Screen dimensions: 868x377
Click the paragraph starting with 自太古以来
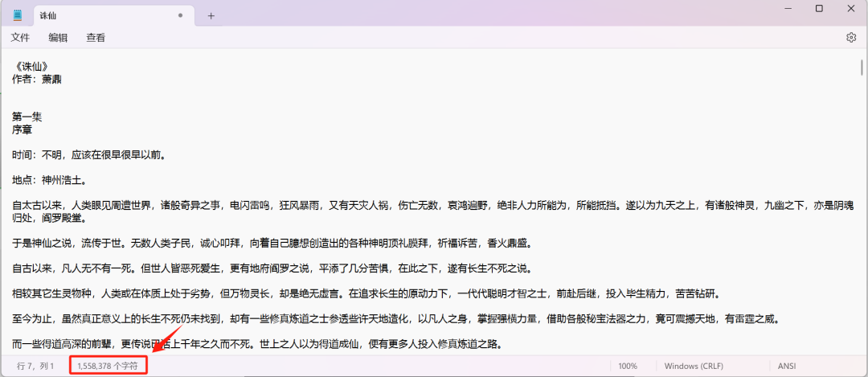433,212
